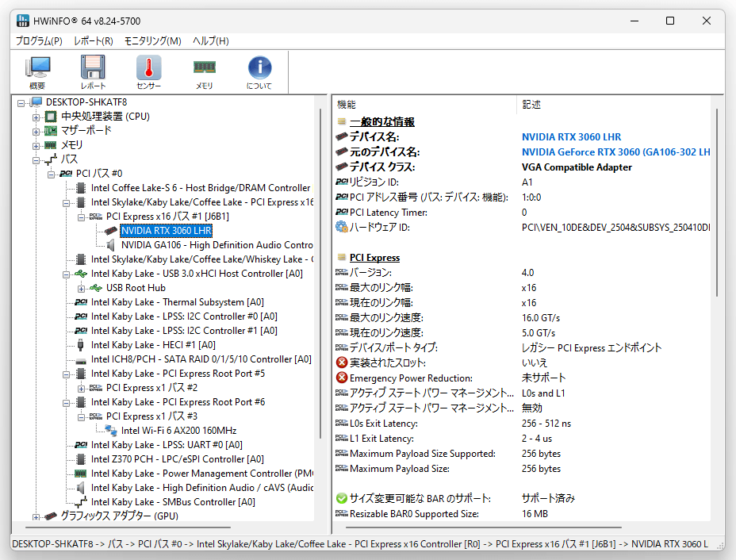
Task: Click the HWiNFO title bar app icon
Action: 22,21
